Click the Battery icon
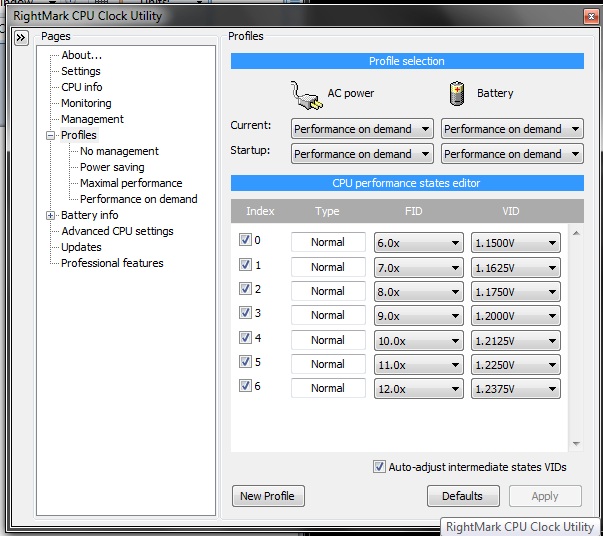603x536 pixels. click(457, 93)
